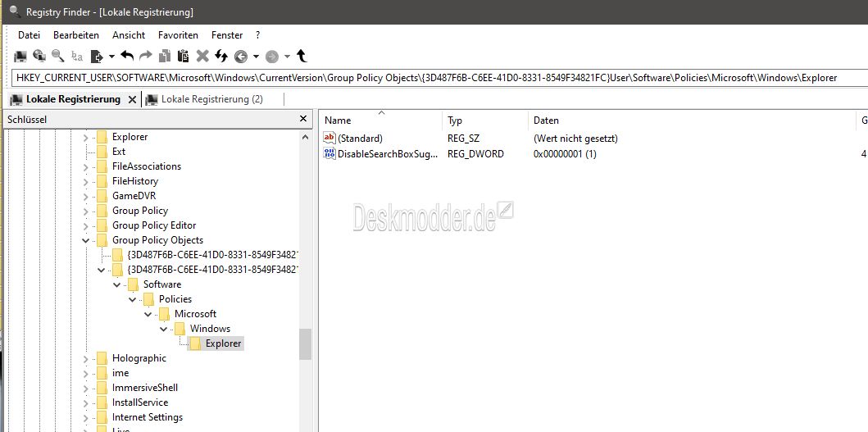Image resolution: width=868 pixels, height=432 pixels.
Task: Open the dropdown next to import/export icon
Action: [111, 56]
